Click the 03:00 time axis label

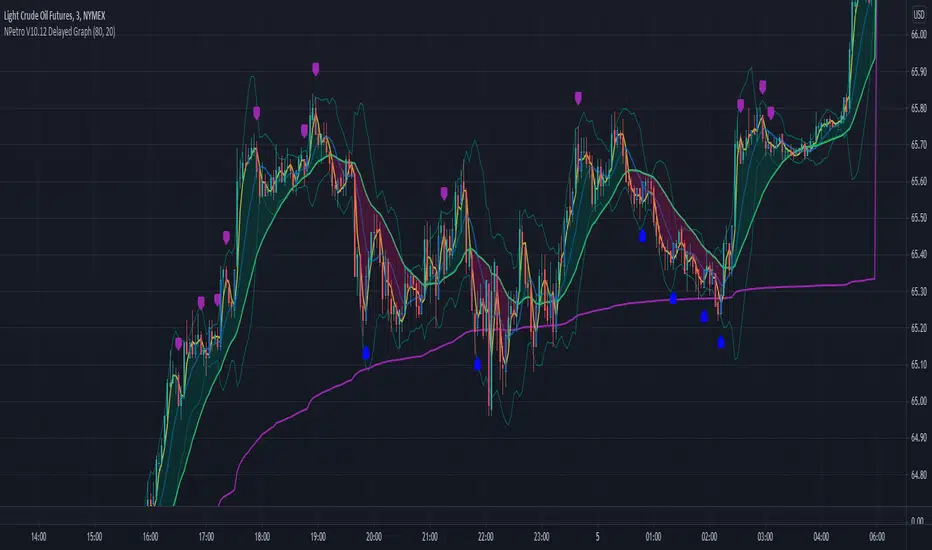point(765,537)
